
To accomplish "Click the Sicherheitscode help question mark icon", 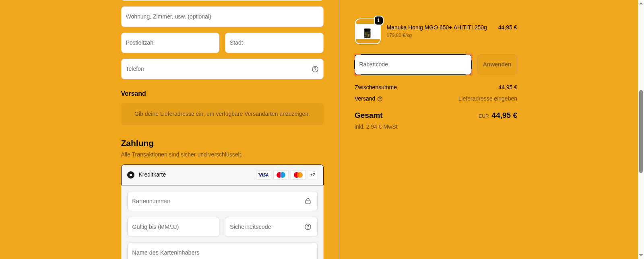I will (x=308, y=227).
